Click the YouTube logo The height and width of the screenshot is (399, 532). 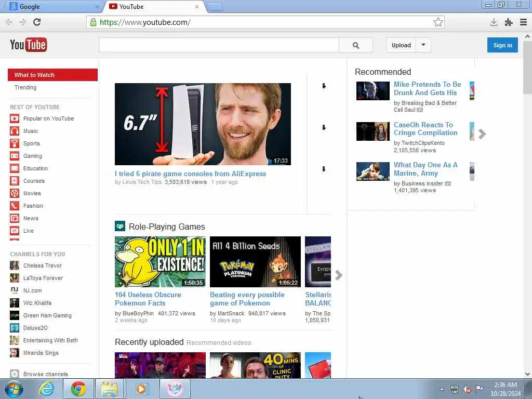pos(29,45)
